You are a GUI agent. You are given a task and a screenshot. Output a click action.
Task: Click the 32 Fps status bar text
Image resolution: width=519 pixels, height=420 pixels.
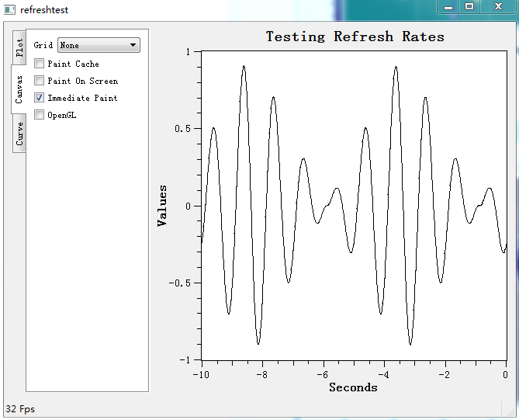click(x=20, y=409)
